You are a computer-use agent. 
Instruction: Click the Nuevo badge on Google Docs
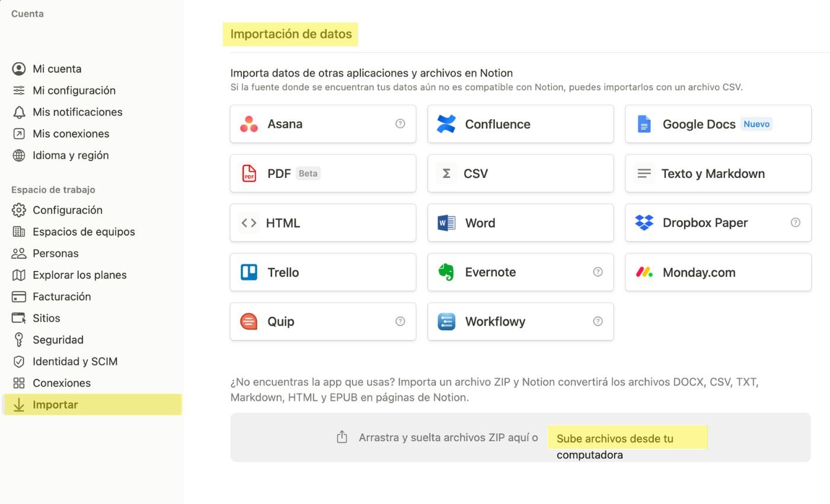click(x=756, y=124)
